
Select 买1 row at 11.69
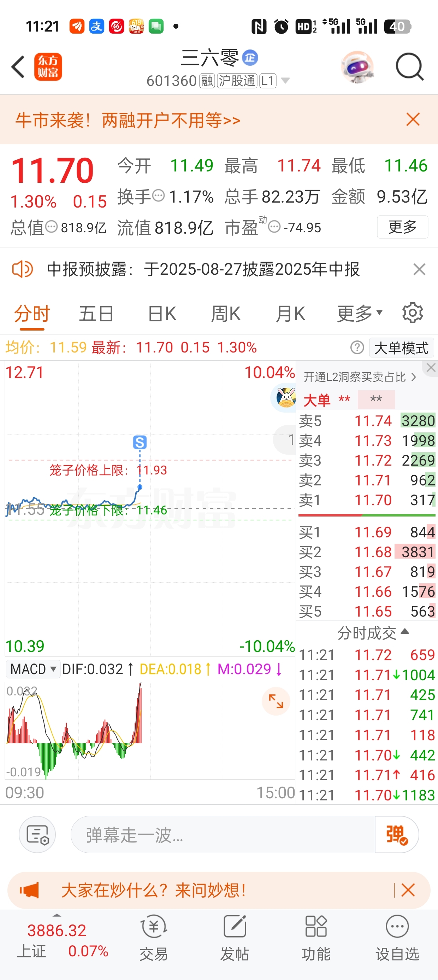click(x=367, y=532)
